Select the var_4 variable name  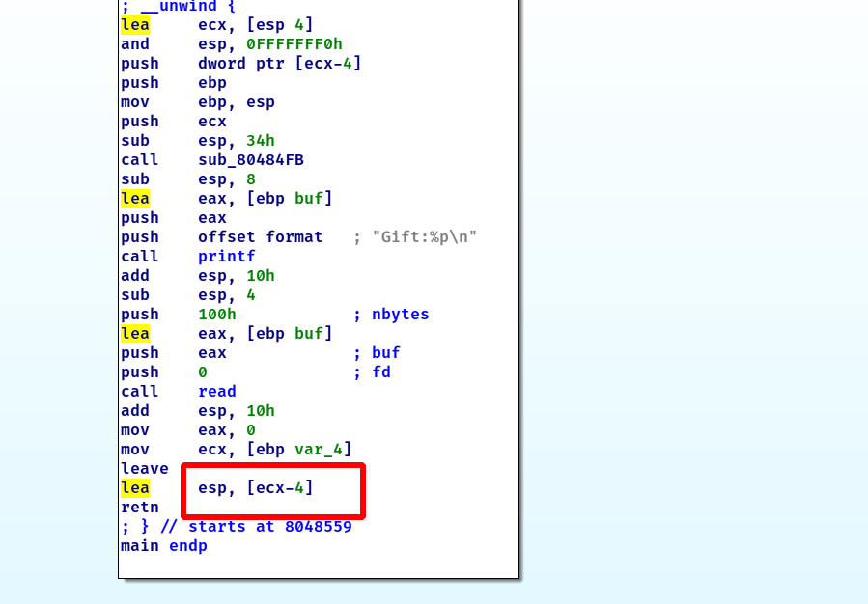(x=319, y=449)
